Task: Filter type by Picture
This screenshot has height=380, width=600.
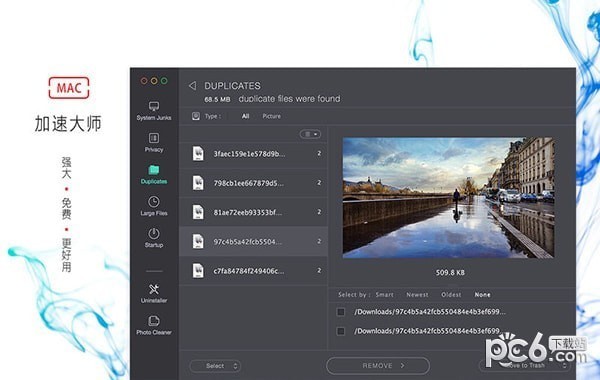Action: [x=272, y=116]
